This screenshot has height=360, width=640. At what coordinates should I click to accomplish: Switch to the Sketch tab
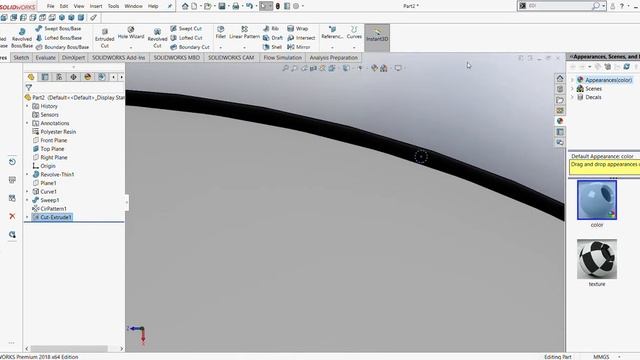tap(21, 58)
